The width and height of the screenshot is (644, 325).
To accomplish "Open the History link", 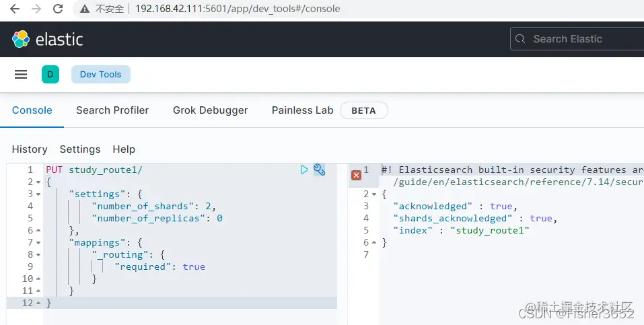I will click(30, 149).
